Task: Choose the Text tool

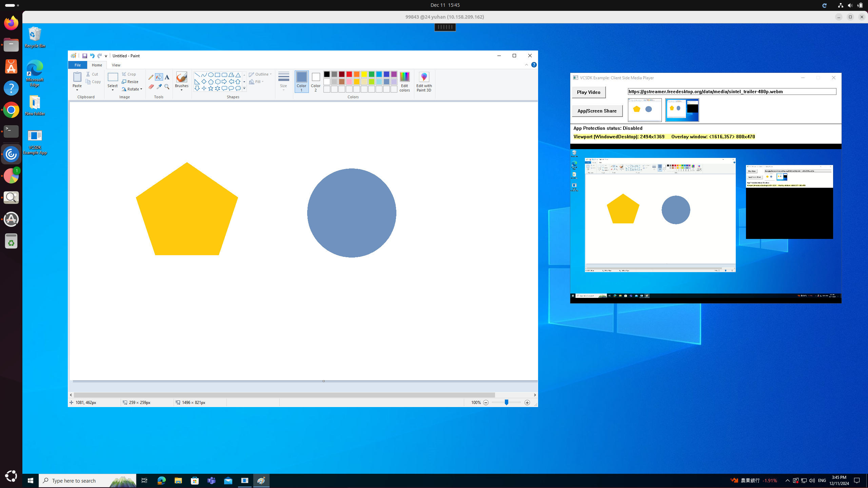Action: 167,77
